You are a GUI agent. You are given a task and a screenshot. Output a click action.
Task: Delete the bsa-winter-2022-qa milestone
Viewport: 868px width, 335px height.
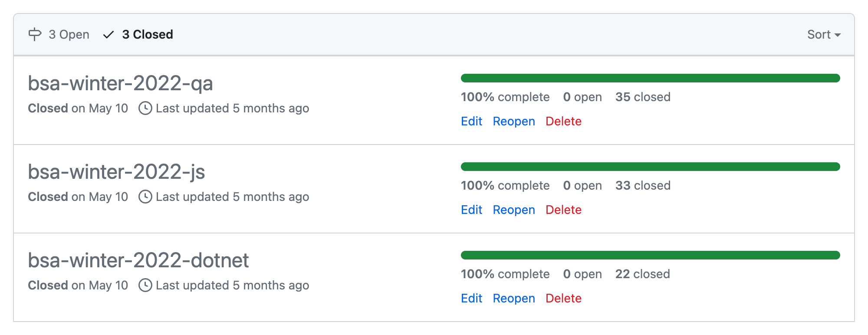click(x=563, y=121)
